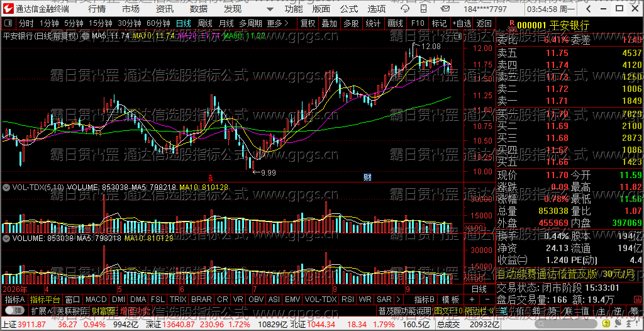Click the blue 财 marker on the chart
This screenshot has width=644, height=331.
pyautogui.click(x=367, y=177)
